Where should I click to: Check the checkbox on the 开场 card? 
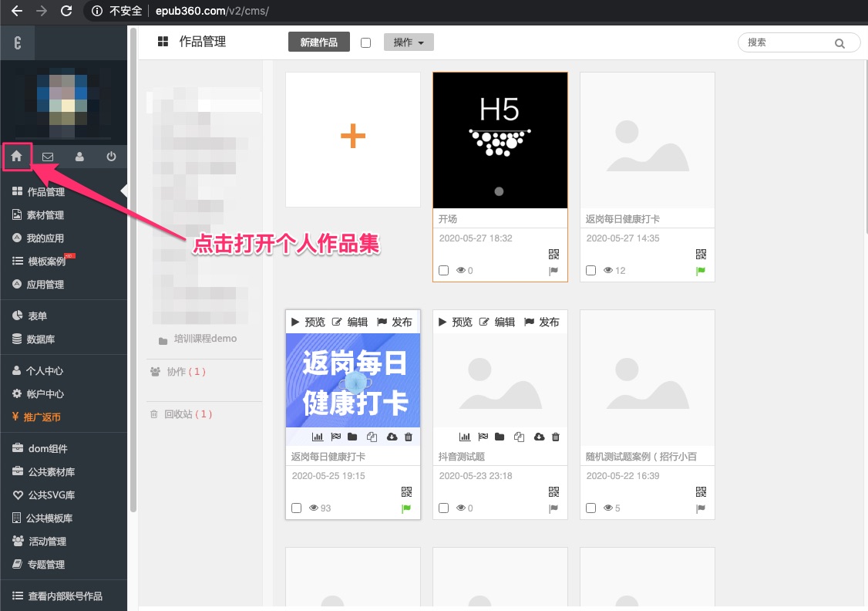[x=443, y=271]
